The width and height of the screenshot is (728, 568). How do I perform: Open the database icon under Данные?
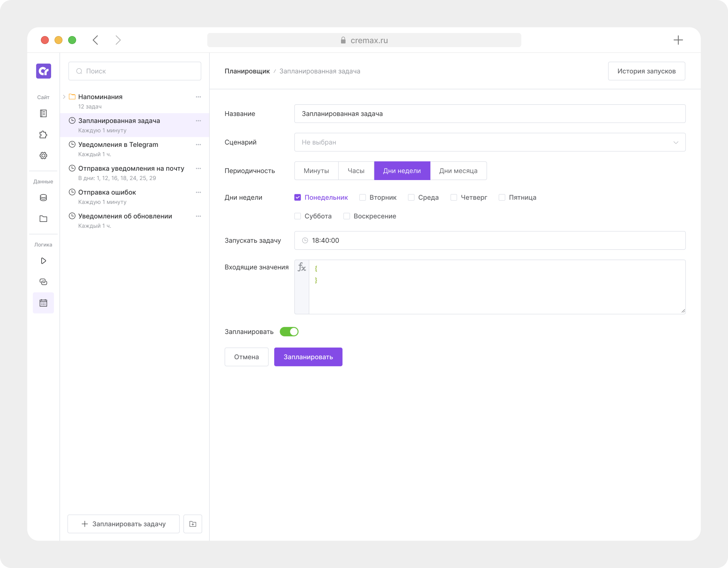coord(43,198)
